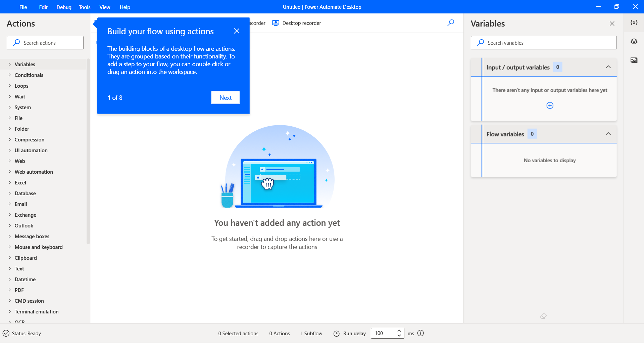Collapse the Flow variables section
Viewport: 644px width, 343px height.
[608, 134]
